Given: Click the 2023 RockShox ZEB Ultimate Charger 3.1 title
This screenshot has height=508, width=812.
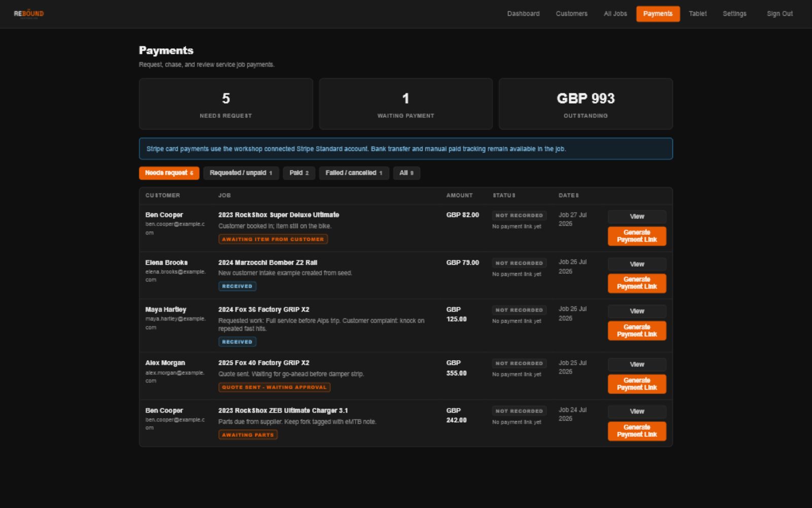Looking at the screenshot, I should tap(283, 410).
